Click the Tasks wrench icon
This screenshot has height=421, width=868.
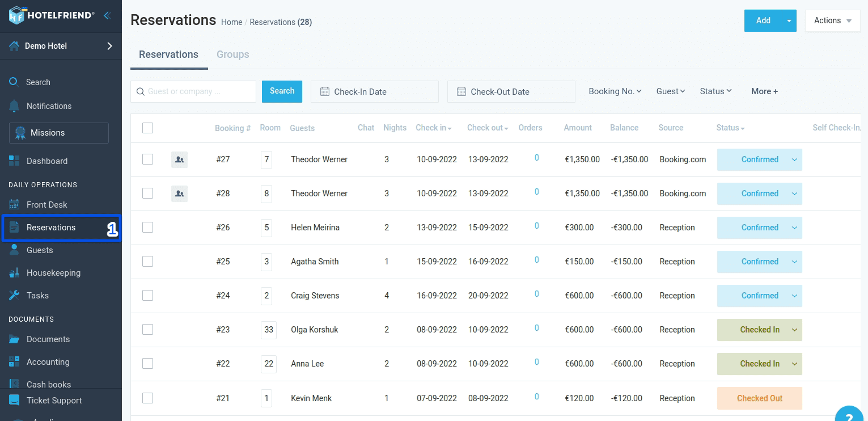click(x=14, y=296)
